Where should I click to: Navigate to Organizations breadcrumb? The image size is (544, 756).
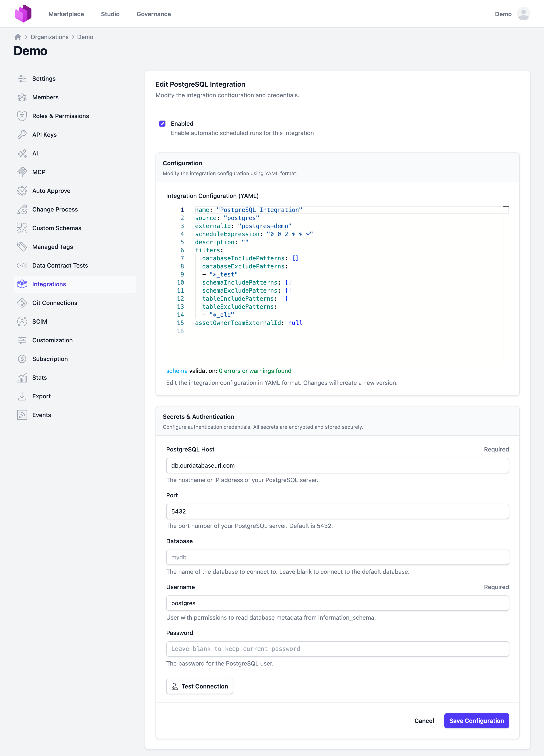pyautogui.click(x=49, y=37)
